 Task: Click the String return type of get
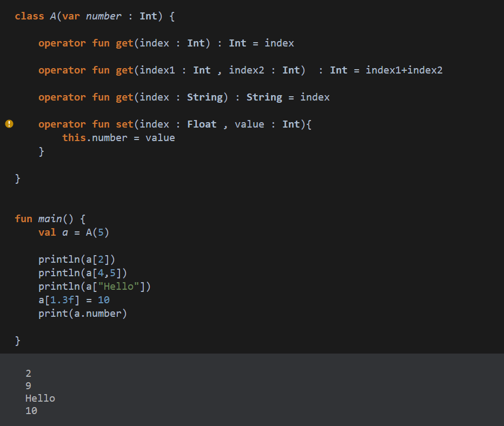(264, 97)
